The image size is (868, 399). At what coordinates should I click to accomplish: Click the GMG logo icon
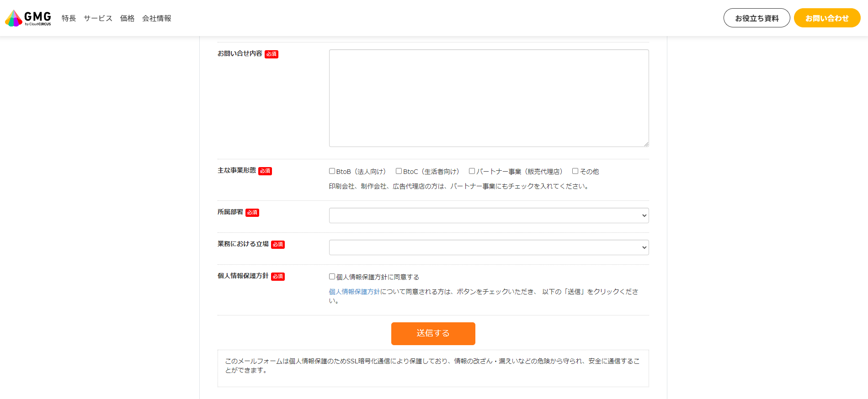tap(28, 18)
